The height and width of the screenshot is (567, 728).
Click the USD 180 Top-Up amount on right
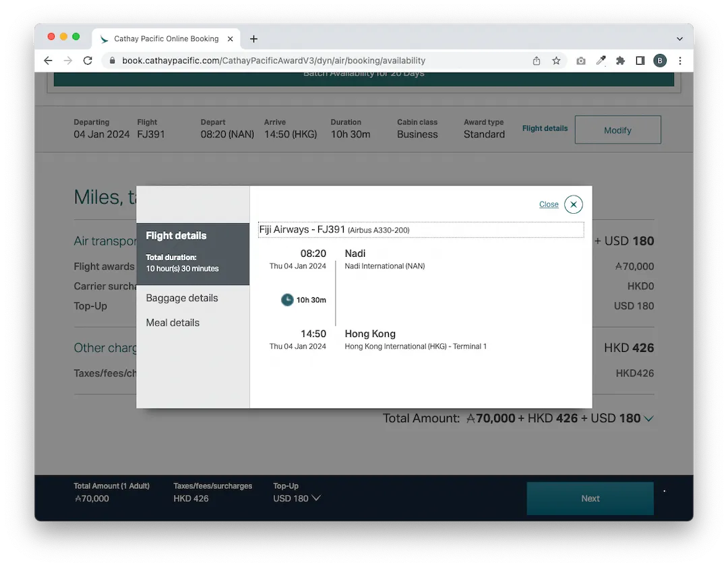[634, 306]
